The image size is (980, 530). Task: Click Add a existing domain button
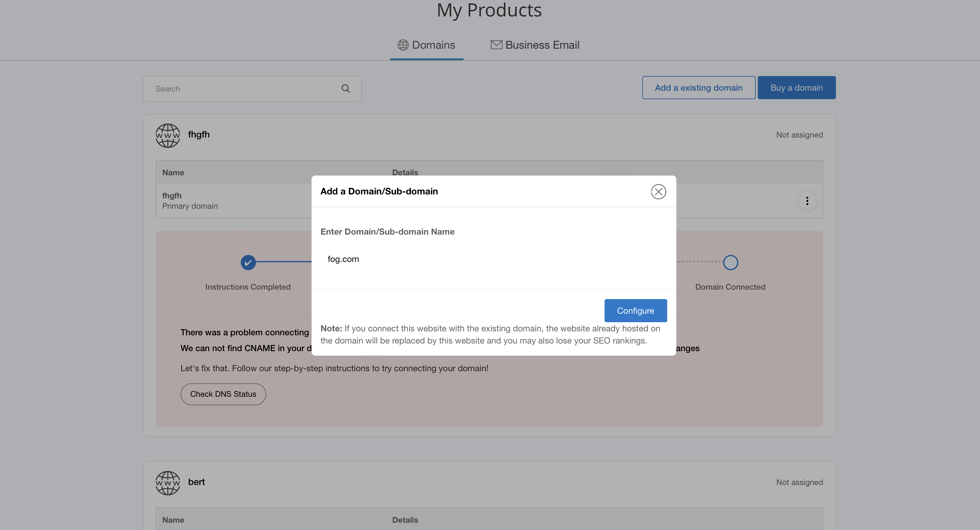(699, 88)
